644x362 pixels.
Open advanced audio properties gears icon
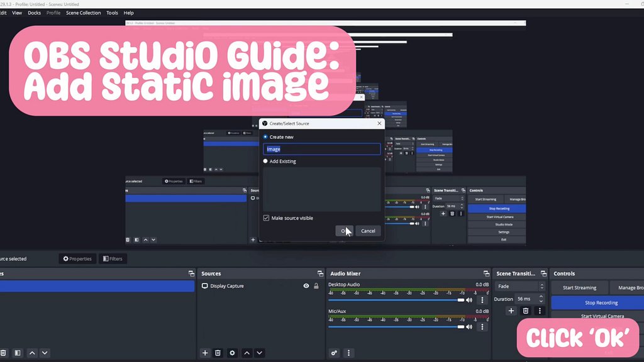(x=335, y=353)
